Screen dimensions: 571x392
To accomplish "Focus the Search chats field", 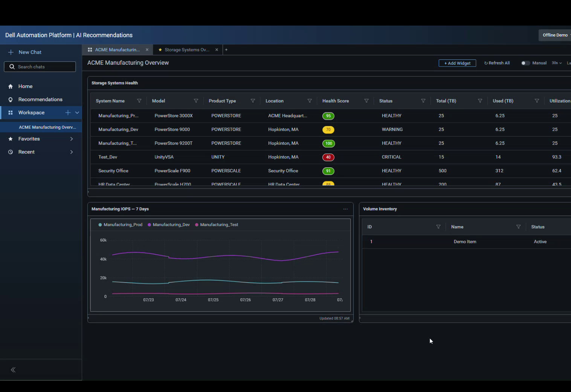I will point(40,67).
